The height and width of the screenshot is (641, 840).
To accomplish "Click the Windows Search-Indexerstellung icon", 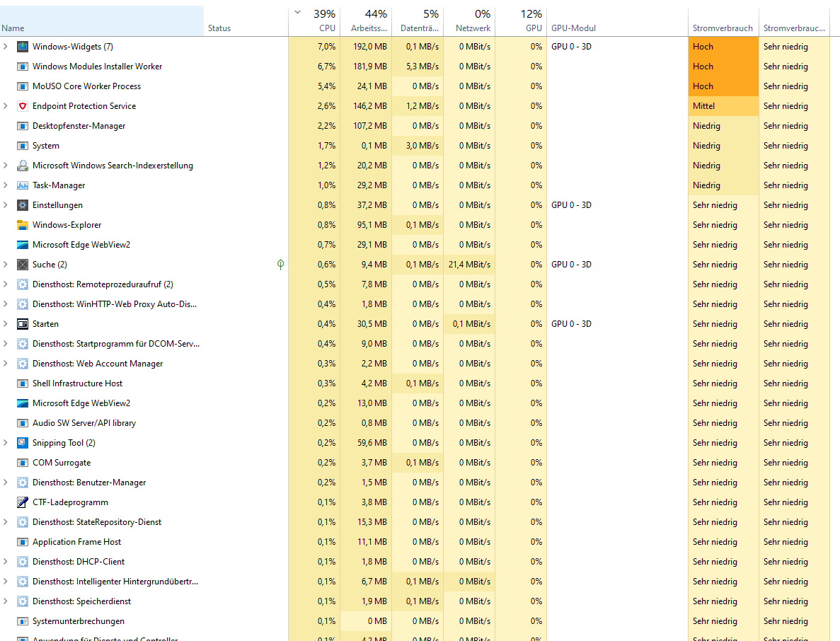I will 23,166.
